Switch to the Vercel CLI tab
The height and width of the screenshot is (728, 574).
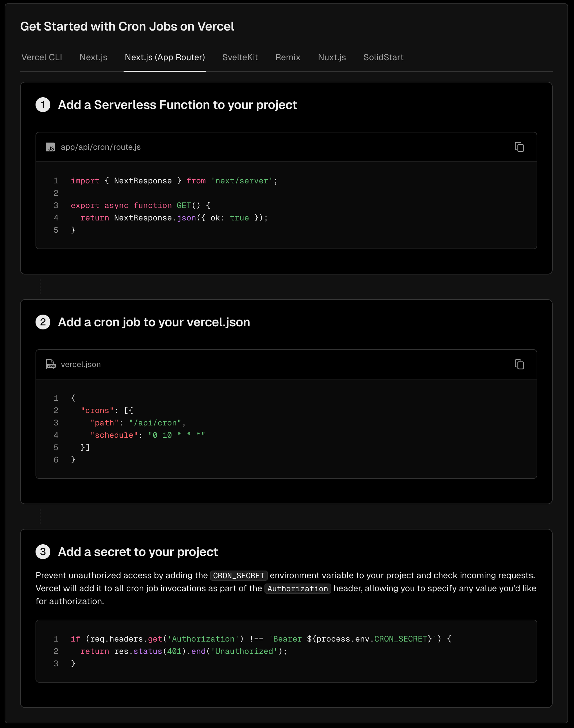(42, 57)
